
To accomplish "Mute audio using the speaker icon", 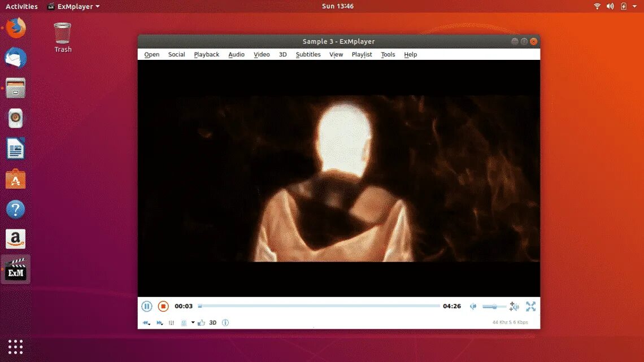I will click(473, 306).
